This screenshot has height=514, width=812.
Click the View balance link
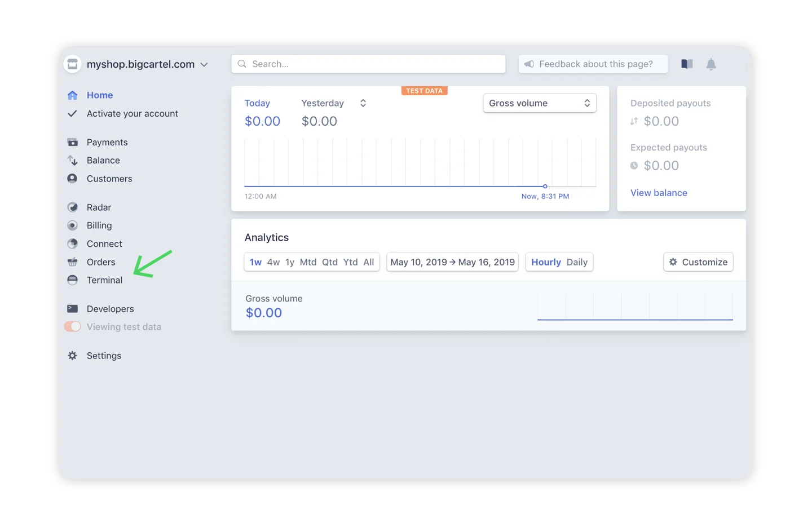(x=659, y=193)
